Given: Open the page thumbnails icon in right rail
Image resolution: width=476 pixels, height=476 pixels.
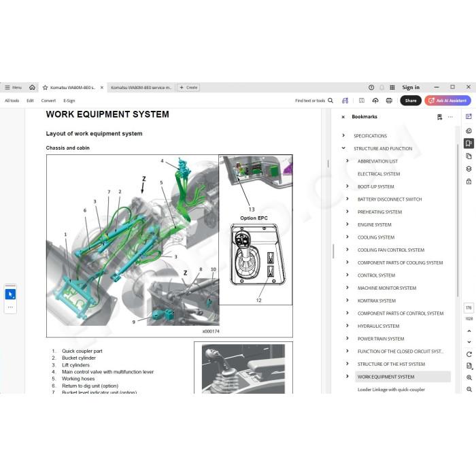Looking at the screenshot, I should (x=469, y=156).
